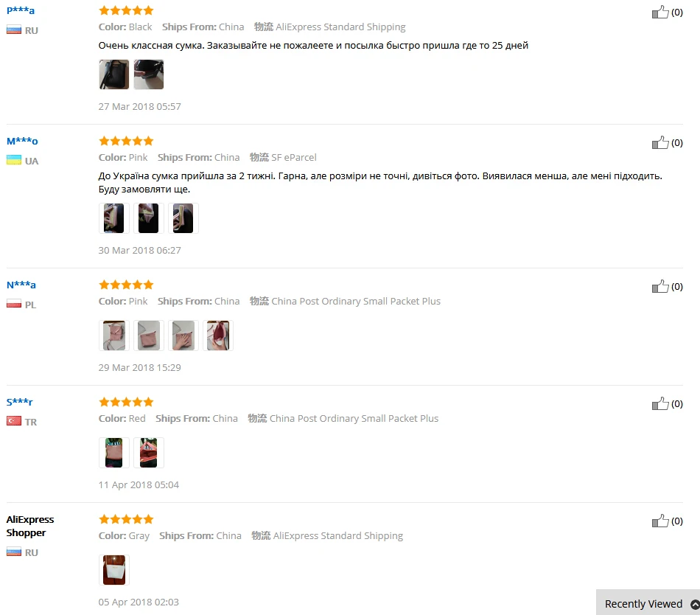700x615 pixels.
Task: Open reviewer profile p***a
Action: (21, 10)
